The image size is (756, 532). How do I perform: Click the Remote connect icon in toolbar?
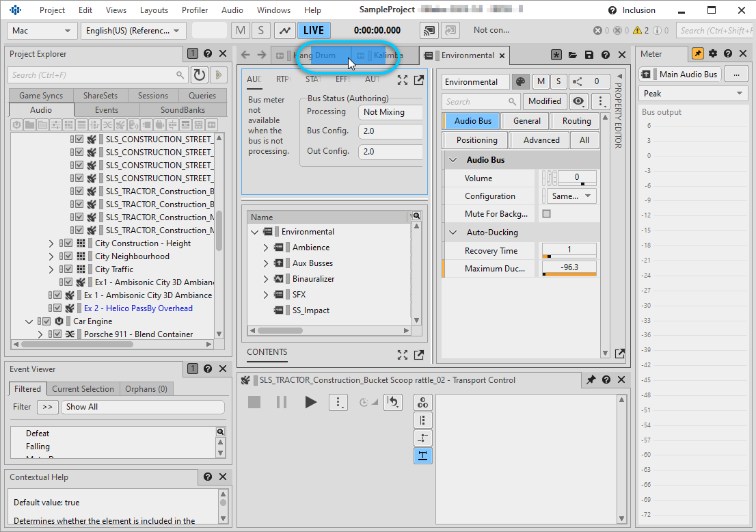click(429, 31)
